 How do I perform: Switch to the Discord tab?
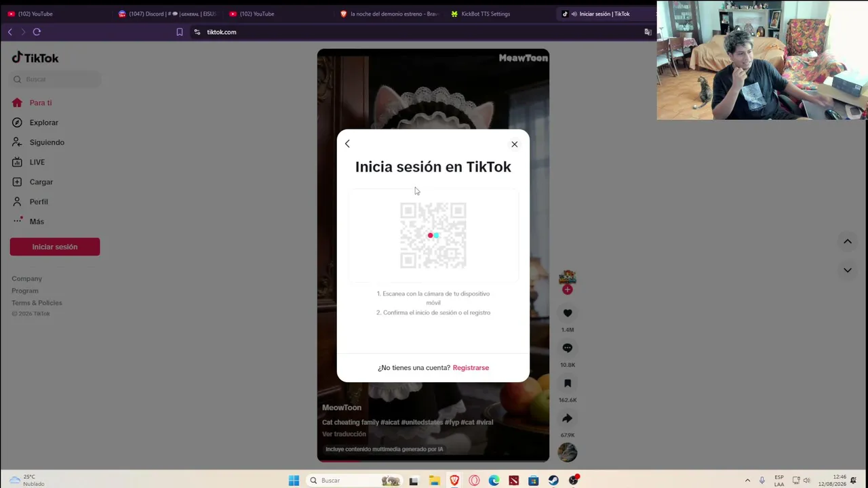pos(167,14)
